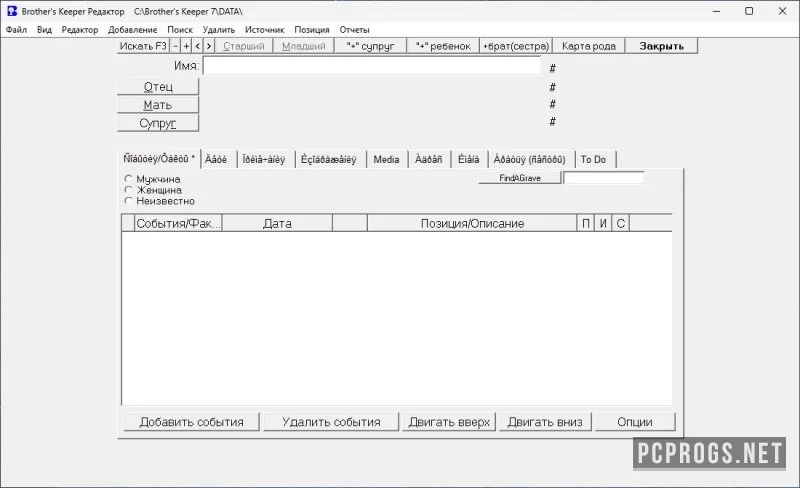The image size is (800, 488).
Task: Open the Редактор menu
Action: click(80, 30)
